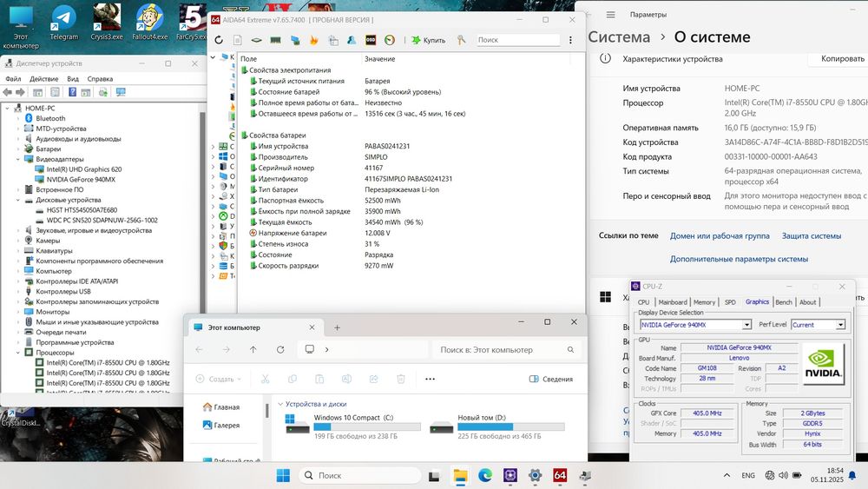
Task: Expand the Камеры node in Device Manager
Action: (17, 241)
